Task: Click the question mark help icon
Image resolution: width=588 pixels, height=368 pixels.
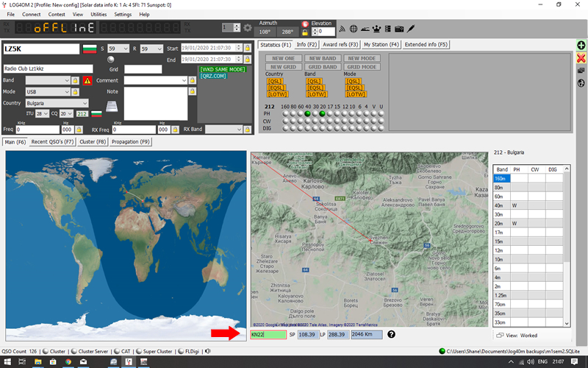Action: tap(391, 334)
